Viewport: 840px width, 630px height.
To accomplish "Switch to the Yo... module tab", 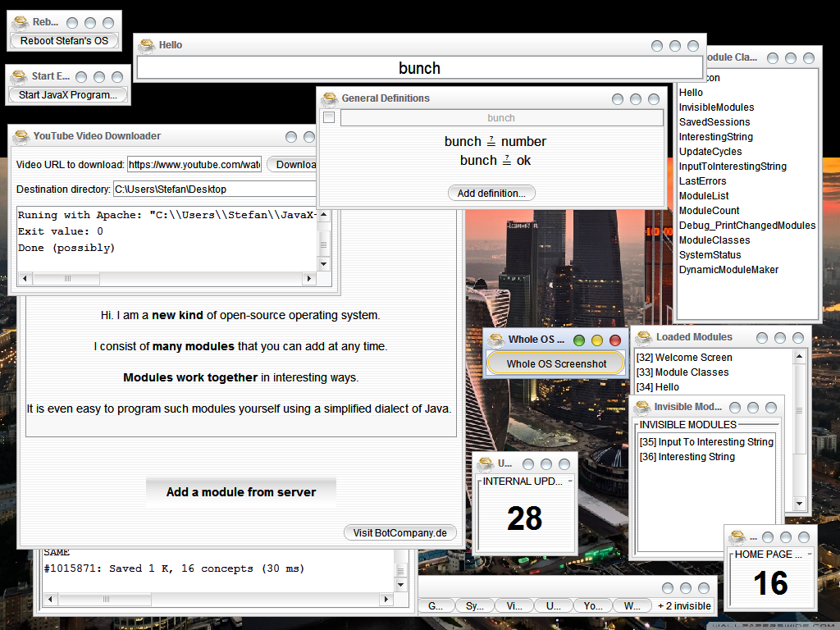I will coord(593,606).
